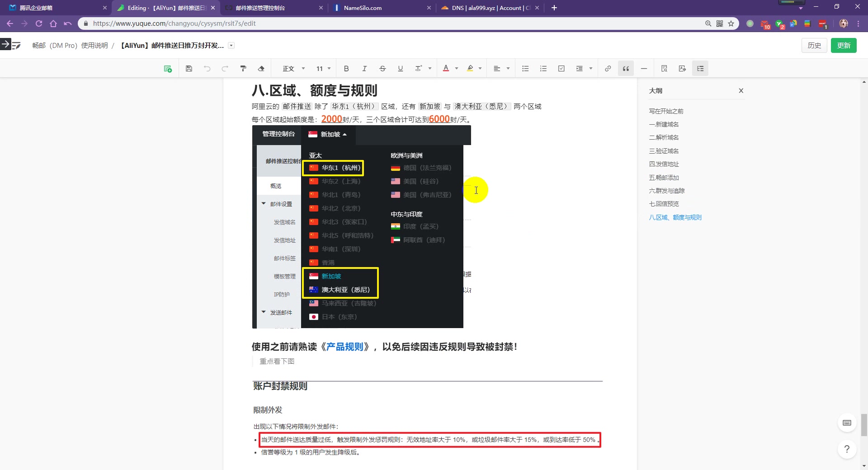
Task: Close the Editing AliYun tab
Action: coord(213,8)
